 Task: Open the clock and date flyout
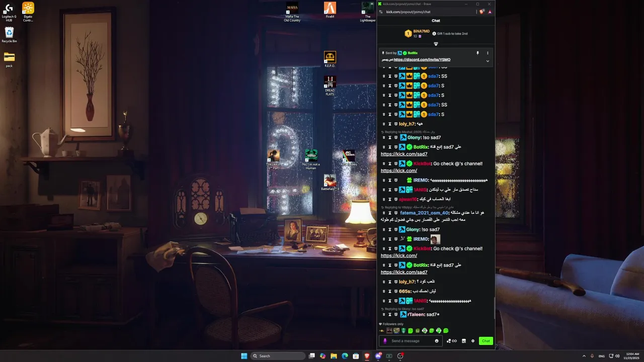click(x=631, y=356)
